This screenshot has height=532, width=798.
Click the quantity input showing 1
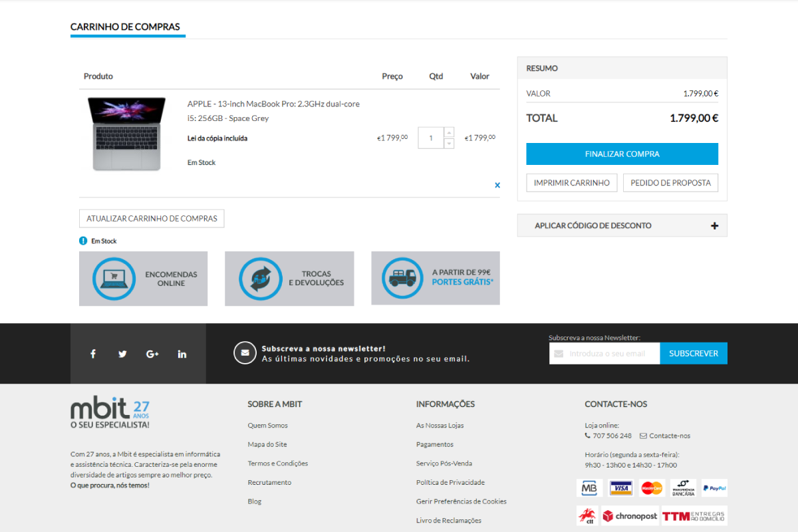[x=431, y=138]
